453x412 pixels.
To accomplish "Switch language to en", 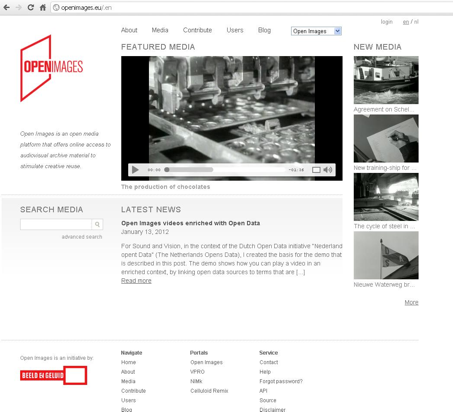I will [x=406, y=22].
